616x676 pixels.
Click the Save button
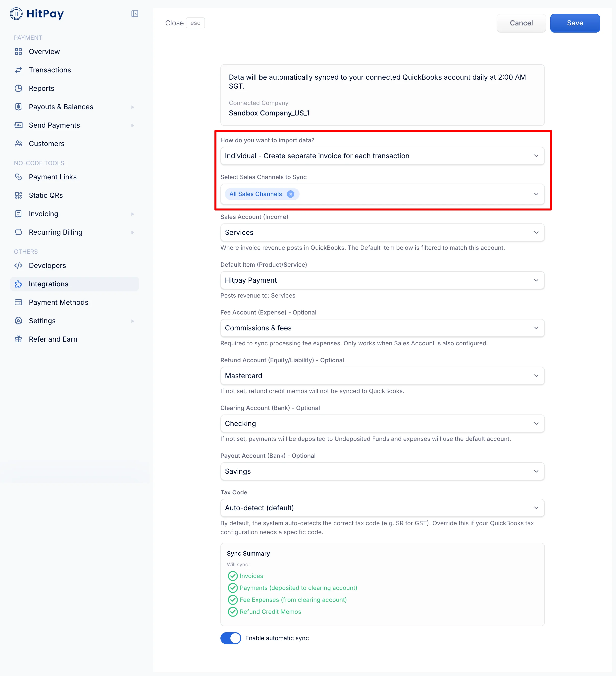[x=575, y=23]
